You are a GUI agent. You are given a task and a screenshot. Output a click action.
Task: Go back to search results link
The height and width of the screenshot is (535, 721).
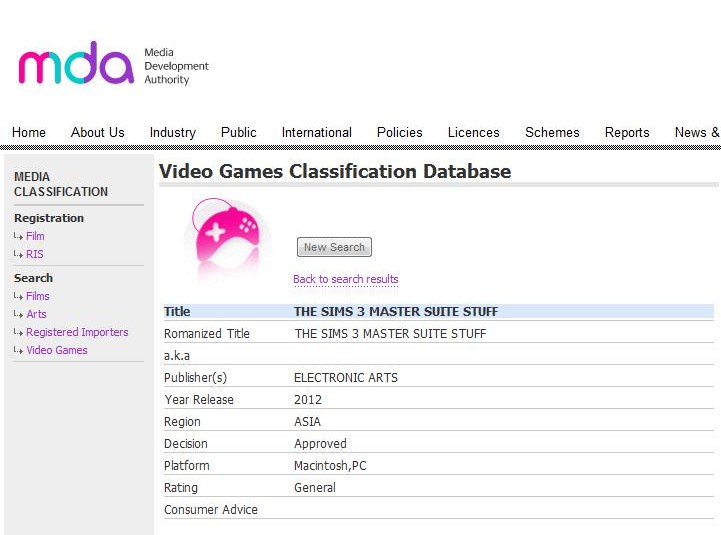pos(346,279)
